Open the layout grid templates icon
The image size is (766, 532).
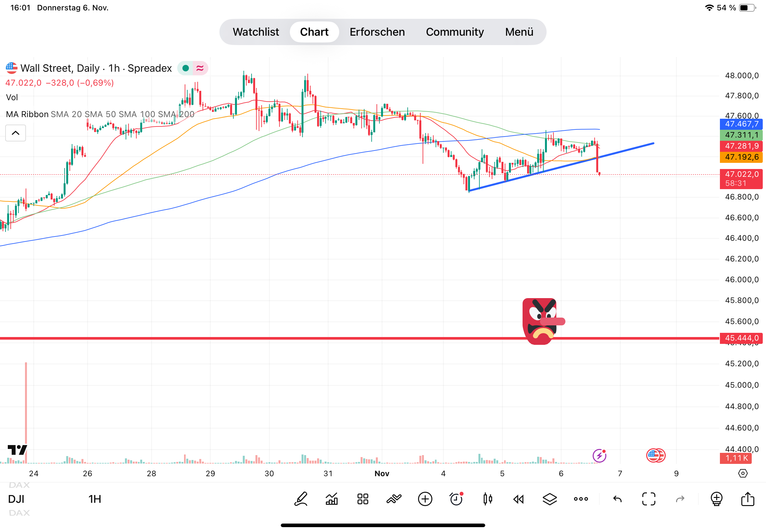[x=363, y=499]
